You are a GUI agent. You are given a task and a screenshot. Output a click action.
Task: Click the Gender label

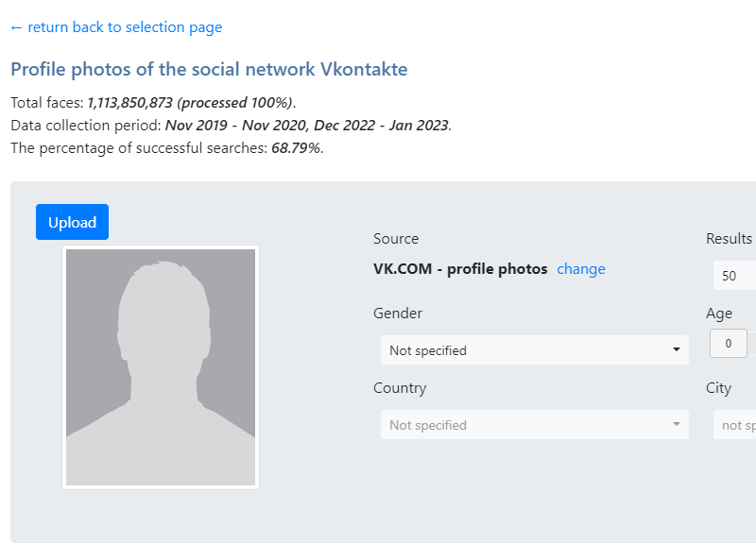pos(398,314)
